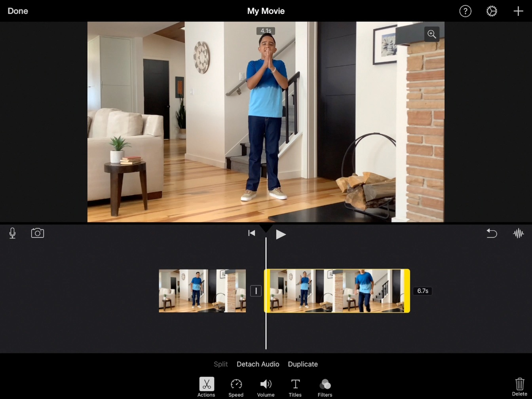Open the transition between the clips
532x399 pixels.
[x=256, y=291]
